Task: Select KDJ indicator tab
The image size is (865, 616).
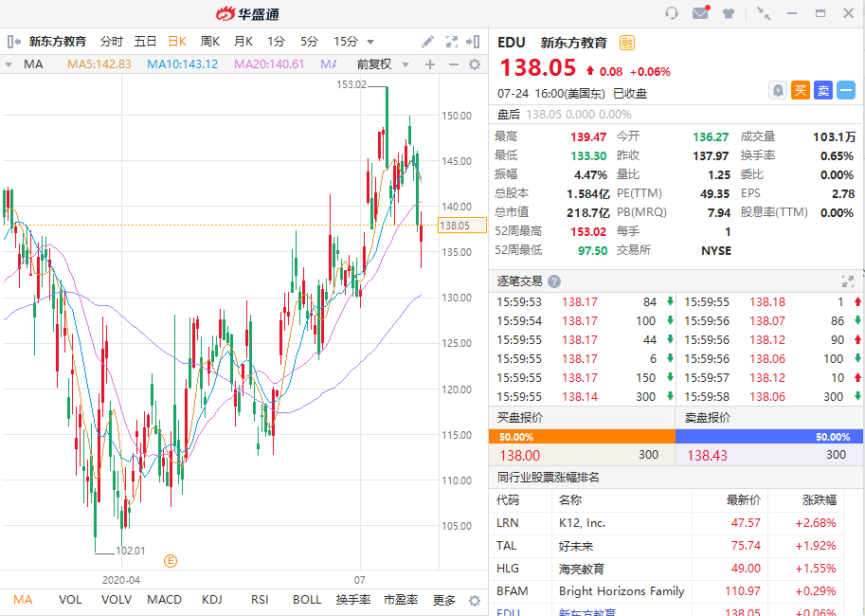Action: click(212, 600)
